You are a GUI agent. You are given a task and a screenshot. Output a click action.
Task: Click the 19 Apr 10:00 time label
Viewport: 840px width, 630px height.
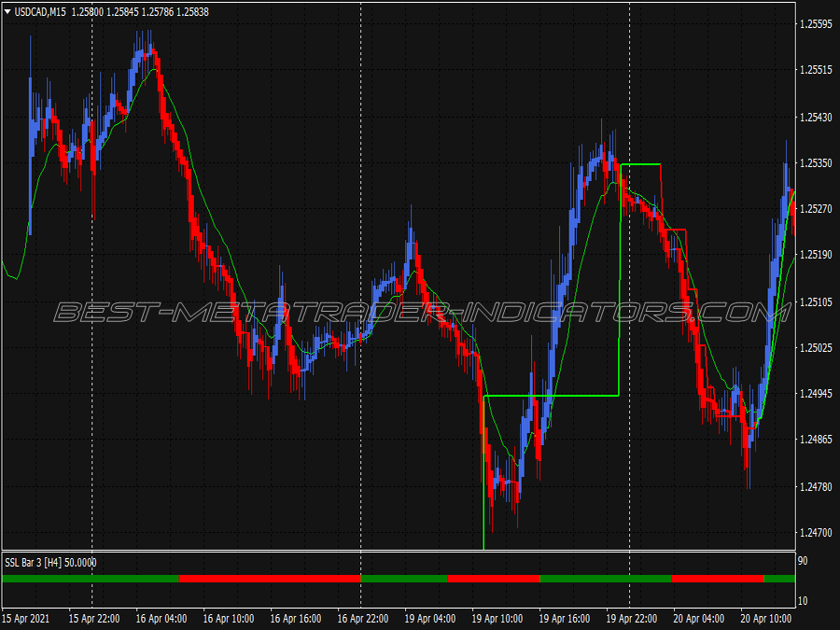click(497, 618)
